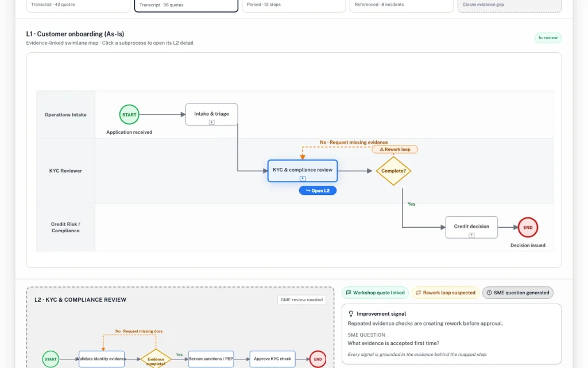Open the Transcript 36 quotes source card
588x368 pixels.
[186, 5]
